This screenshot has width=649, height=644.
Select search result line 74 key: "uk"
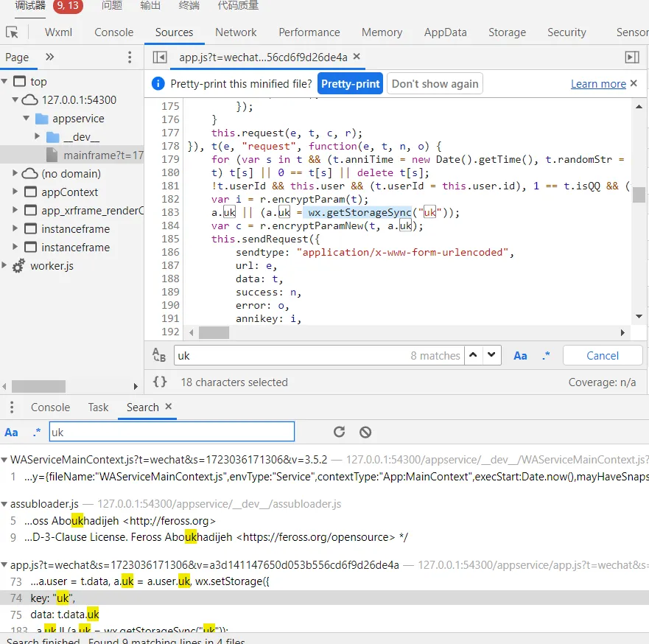[324, 598]
